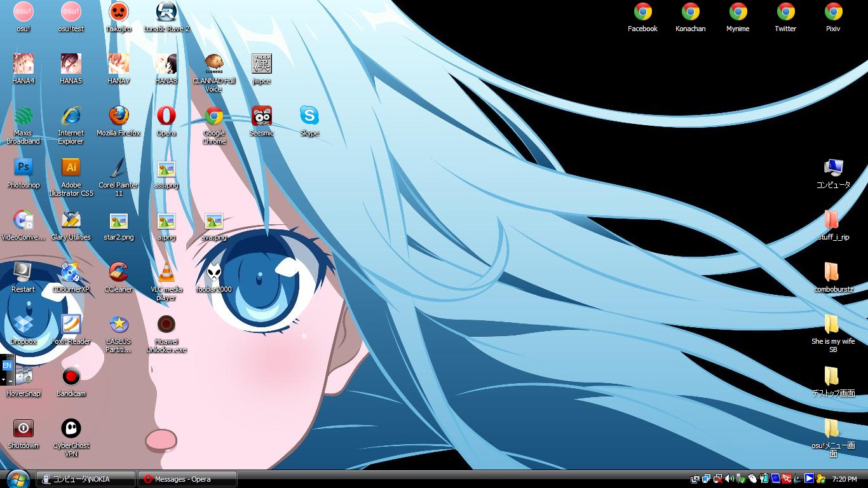Select the VideoConverter desktop shortcut
The image size is (868, 488).
pyautogui.click(x=24, y=226)
